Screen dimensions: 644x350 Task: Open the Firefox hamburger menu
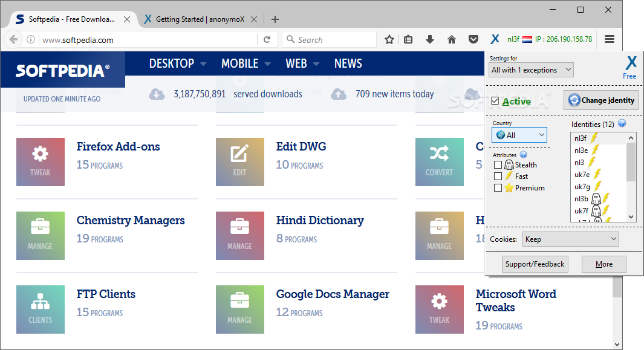pos(610,39)
